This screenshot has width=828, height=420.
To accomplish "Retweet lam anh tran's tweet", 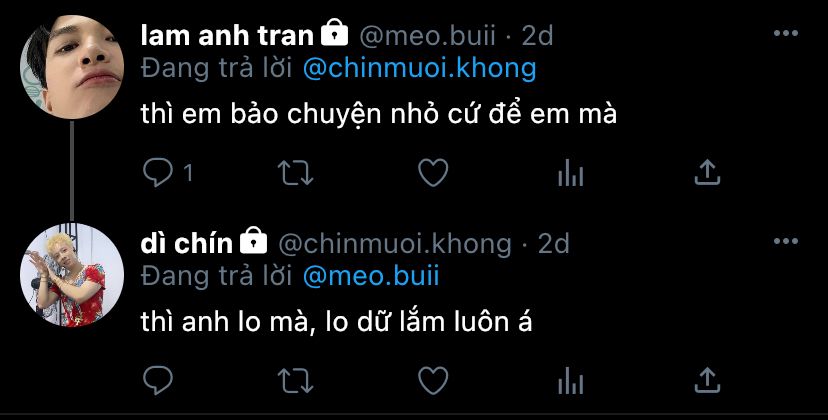I will [x=296, y=173].
